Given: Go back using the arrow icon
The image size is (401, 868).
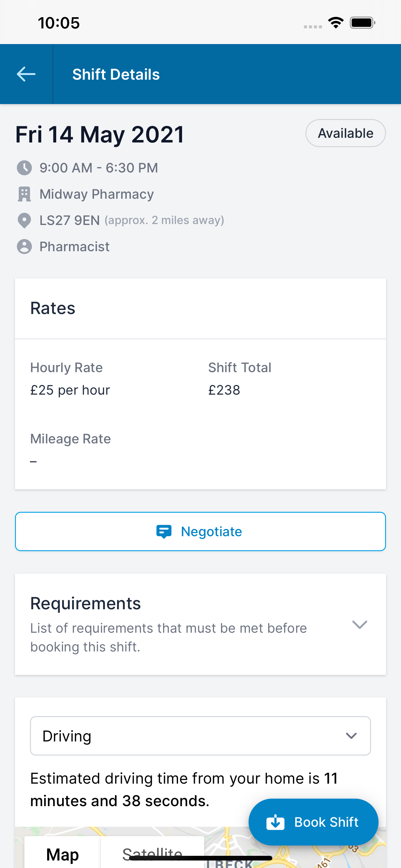Looking at the screenshot, I should click(x=26, y=74).
